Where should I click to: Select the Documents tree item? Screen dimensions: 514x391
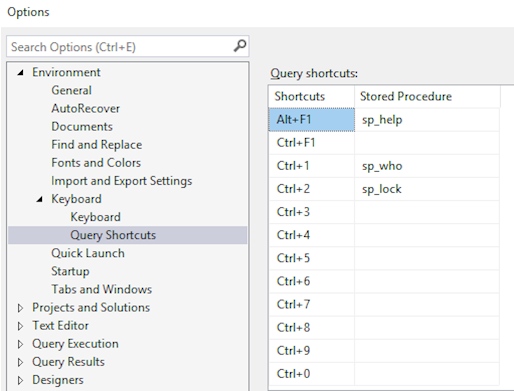82,127
